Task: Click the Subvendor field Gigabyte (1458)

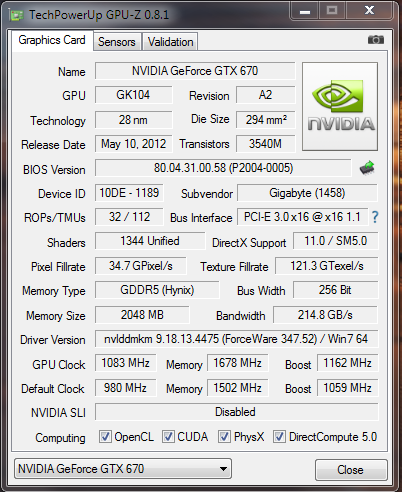Action: pyautogui.click(x=307, y=193)
